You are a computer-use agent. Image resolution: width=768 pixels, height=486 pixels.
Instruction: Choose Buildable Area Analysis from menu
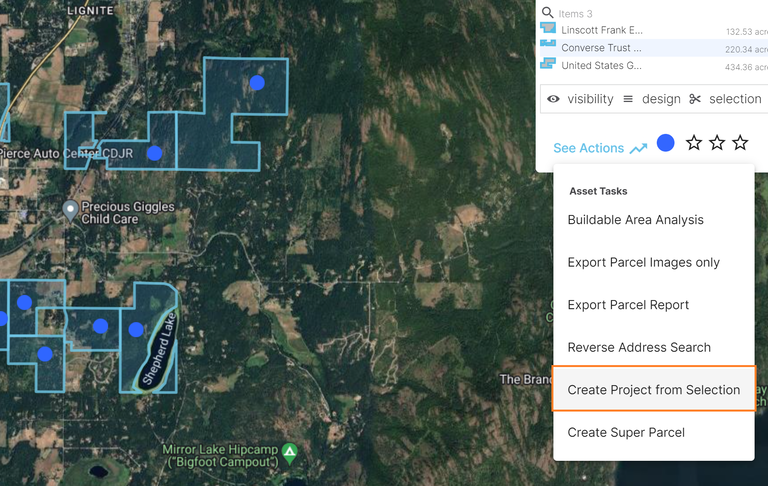635,220
